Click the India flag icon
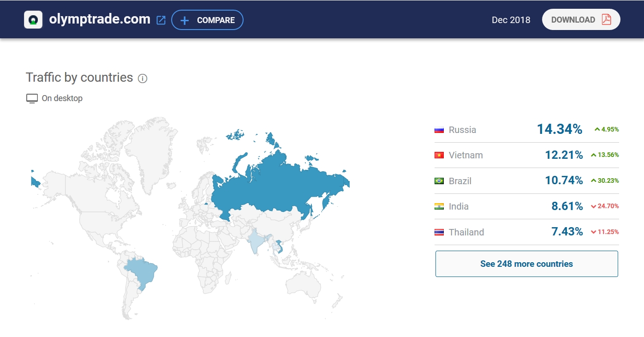 (439, 206)
